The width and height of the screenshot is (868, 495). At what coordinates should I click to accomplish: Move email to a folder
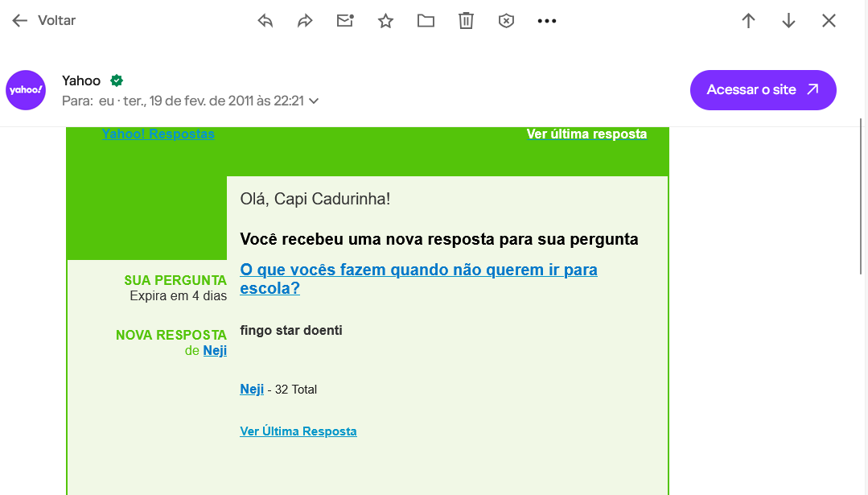click(x=426, y=21)
